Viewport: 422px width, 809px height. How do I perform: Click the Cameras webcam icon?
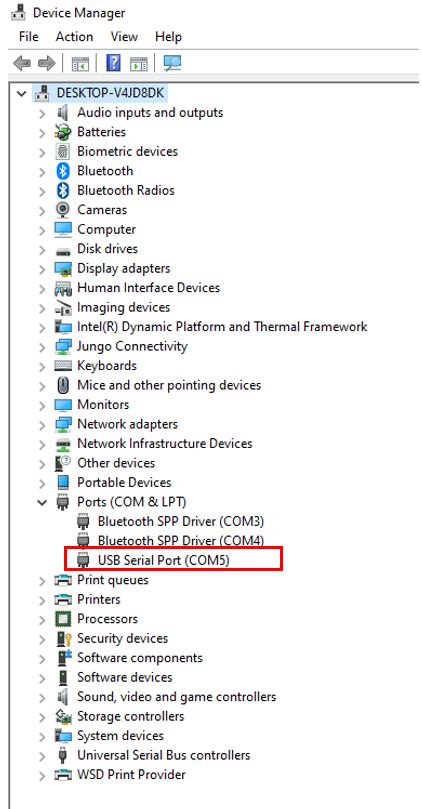(62, 210)
